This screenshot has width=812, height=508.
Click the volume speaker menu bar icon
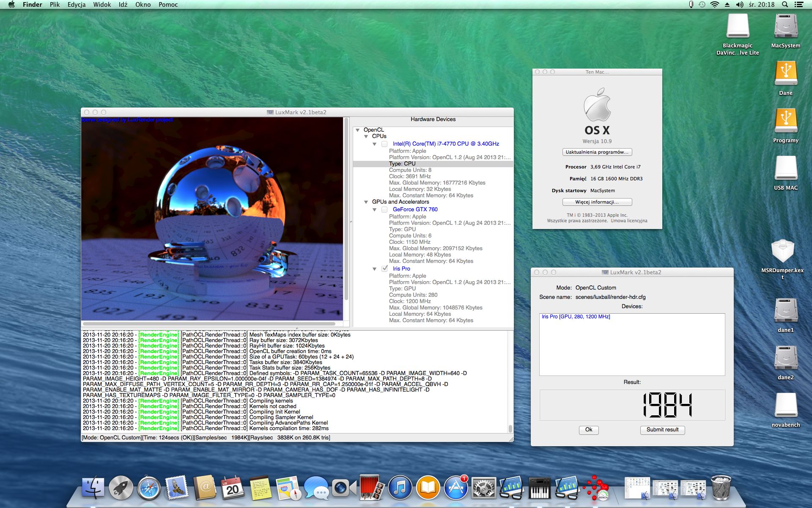[740, 5]
